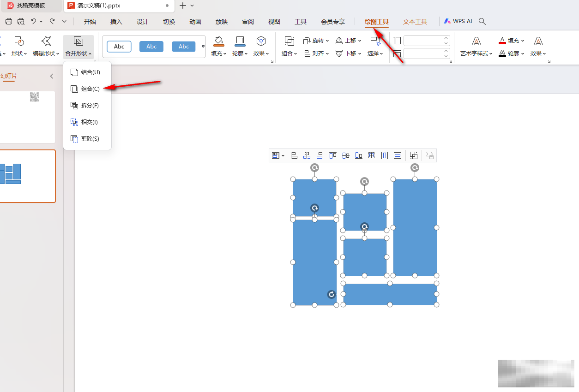
Task: Open the 视图 tab
Action: [x=274, y=22]
